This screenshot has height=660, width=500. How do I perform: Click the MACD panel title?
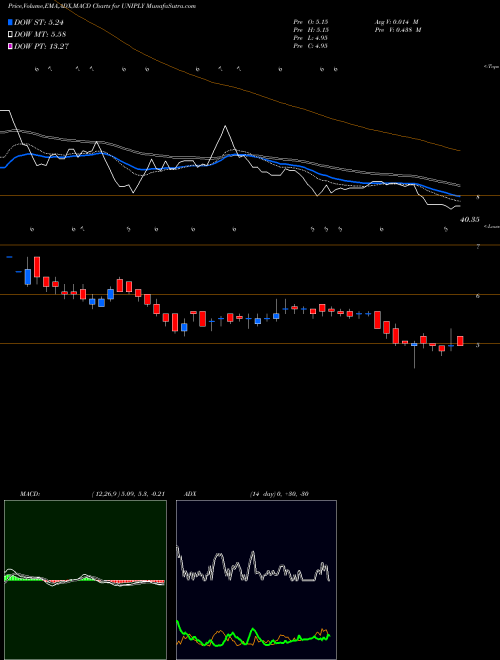[x=30, y=494]
